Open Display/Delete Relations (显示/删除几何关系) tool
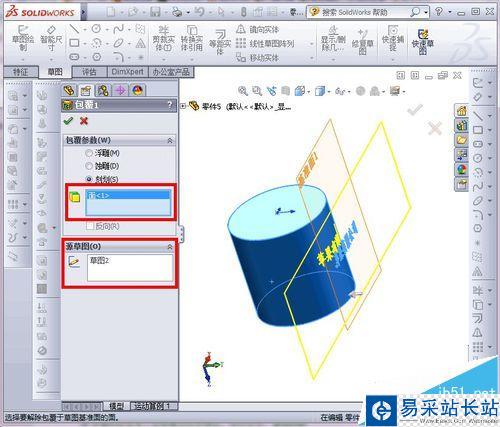Viewport: 500px width, 427px height. tap(333, 39)
